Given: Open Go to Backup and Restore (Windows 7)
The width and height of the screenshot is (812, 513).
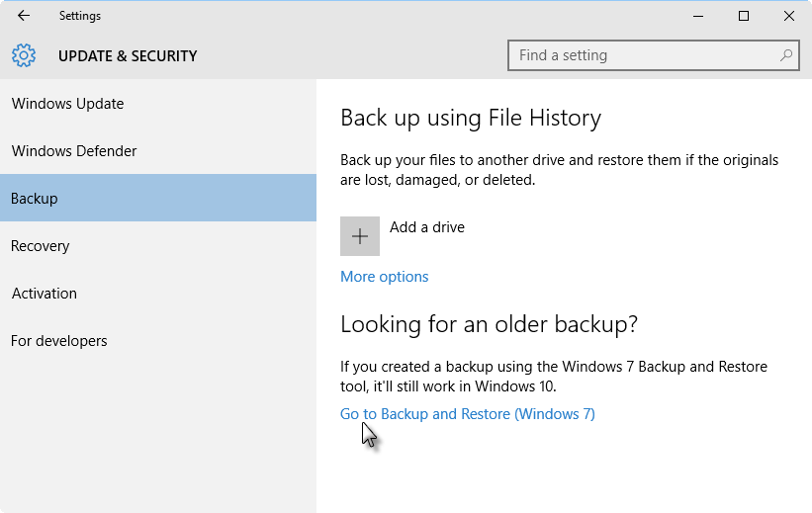Looking at the screenshot, I should 468,414.
